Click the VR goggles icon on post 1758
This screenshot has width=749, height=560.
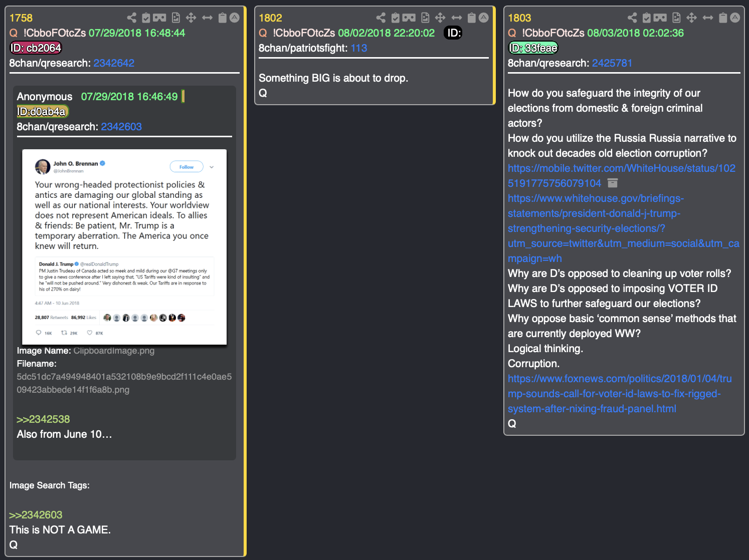click(159, 18)
